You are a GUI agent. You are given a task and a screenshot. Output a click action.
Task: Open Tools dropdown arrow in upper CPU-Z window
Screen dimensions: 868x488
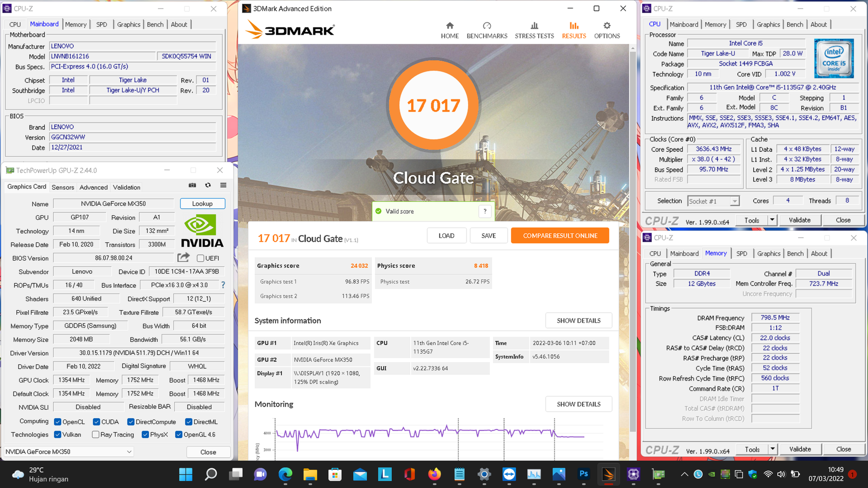click(x=772, y=220)
